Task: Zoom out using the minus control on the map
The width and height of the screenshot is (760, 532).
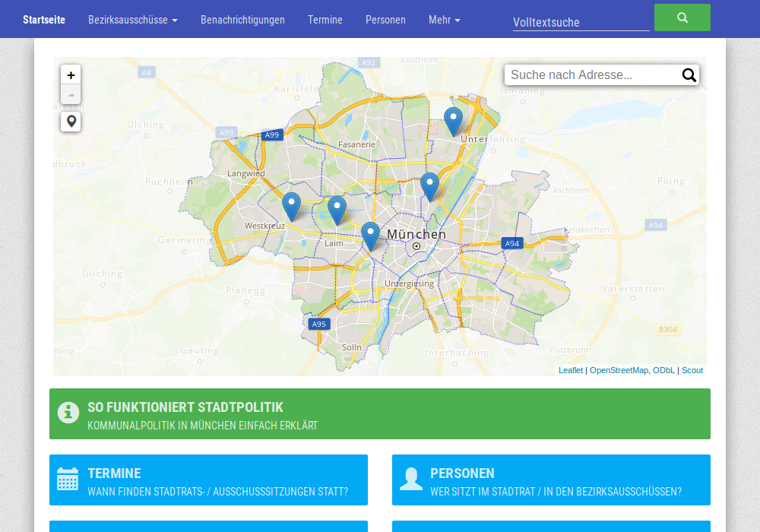Action: point(70,94)
